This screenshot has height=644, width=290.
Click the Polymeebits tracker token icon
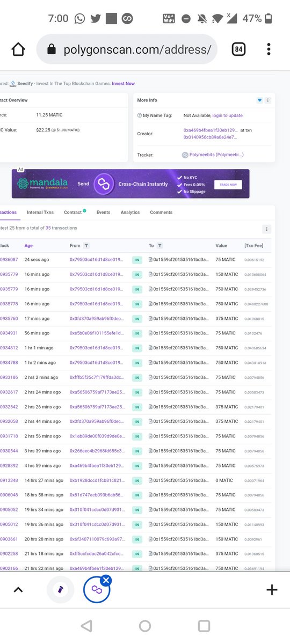click(185, 155)
